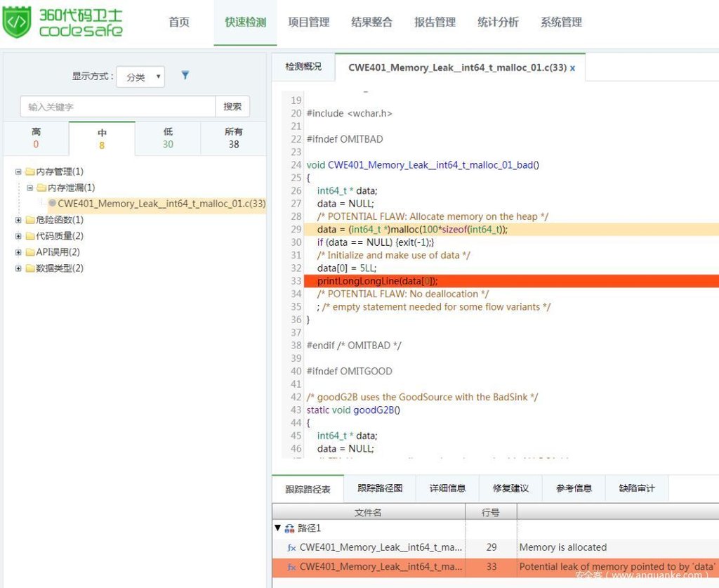Click the 路径1 trace path icon

289,528
